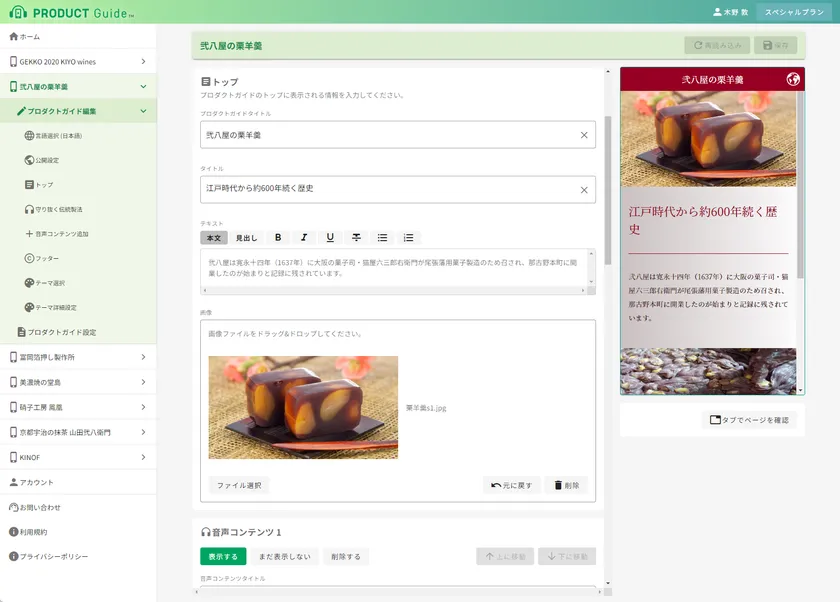
Task: Click the ファイル選択 button
Action: coord(239,485)
